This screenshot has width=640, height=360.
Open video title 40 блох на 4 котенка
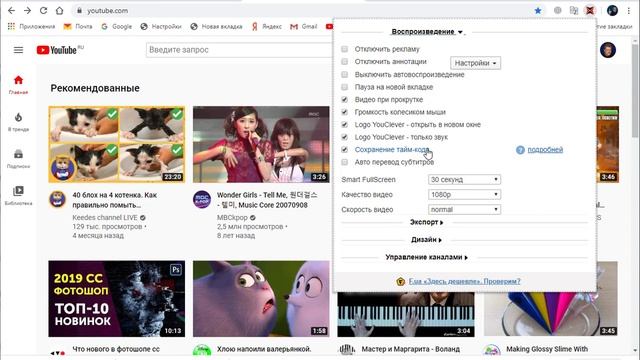pyautogui.click(x=115, y=200)
